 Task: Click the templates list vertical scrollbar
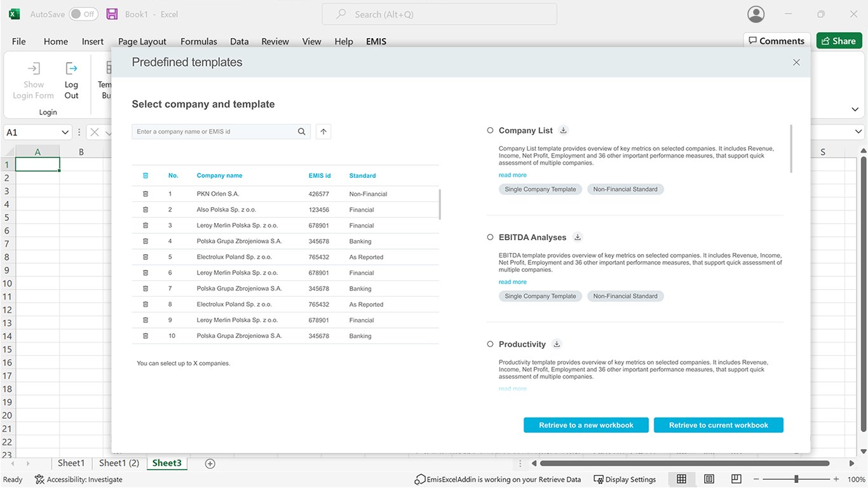pyautogui.click(x=791, y=148)
